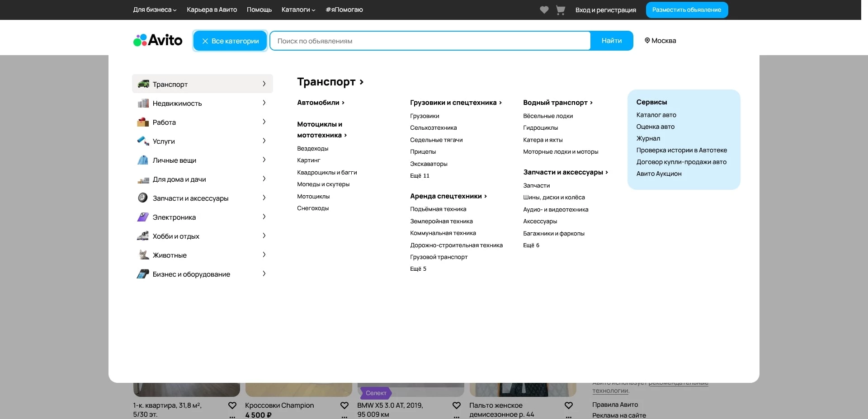Click the Поиск по объявлениям search field
Viewport: 868px width, 419px height.
coord(429,41)
